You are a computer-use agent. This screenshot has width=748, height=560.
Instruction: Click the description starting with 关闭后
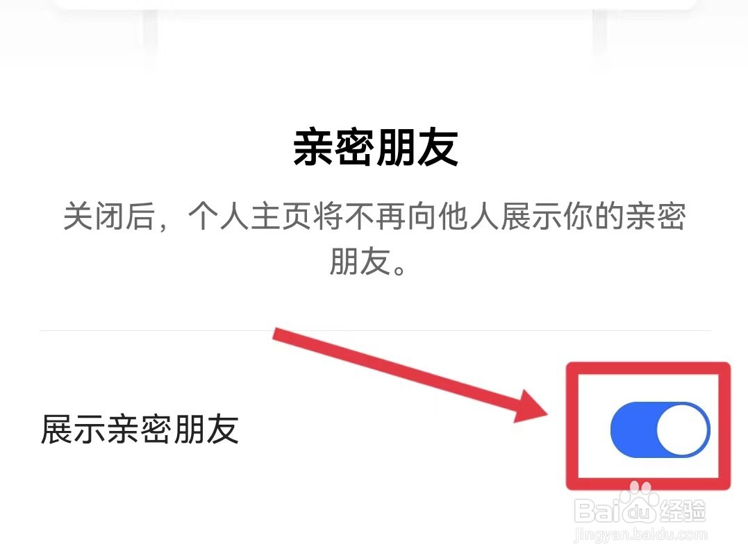click(375, 239)
